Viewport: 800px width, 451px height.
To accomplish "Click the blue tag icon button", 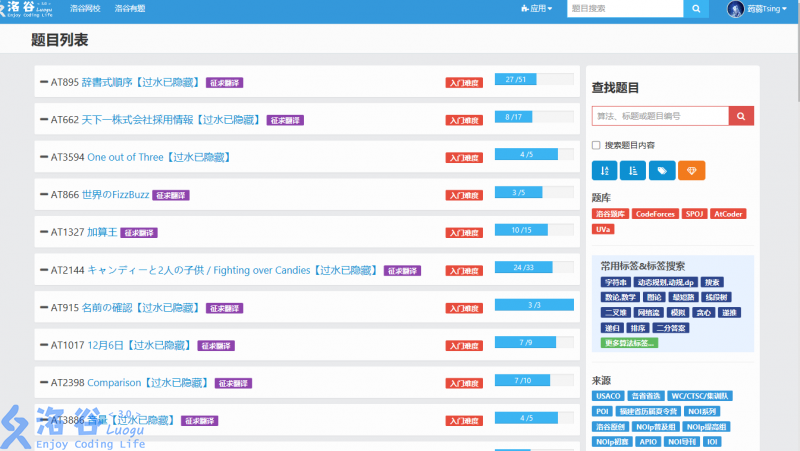I will [661, 171].
